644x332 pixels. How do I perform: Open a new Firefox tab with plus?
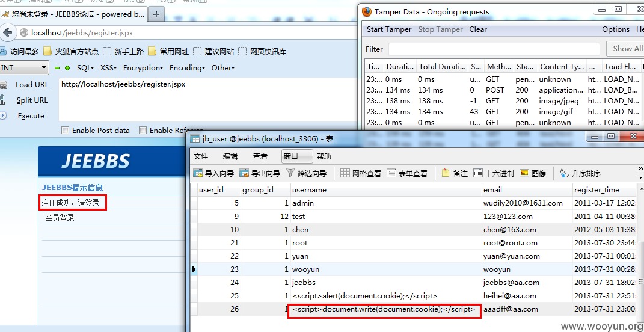(156, 14)
